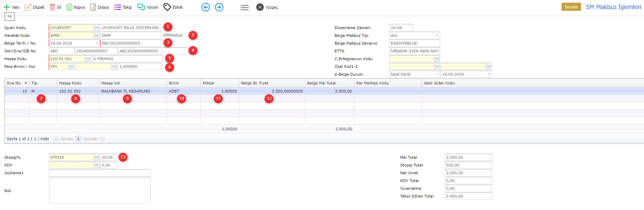644x210 pixels.
Task: Go to previous record with left arrow
Action: pyautogui.click(x=206, y=7)
